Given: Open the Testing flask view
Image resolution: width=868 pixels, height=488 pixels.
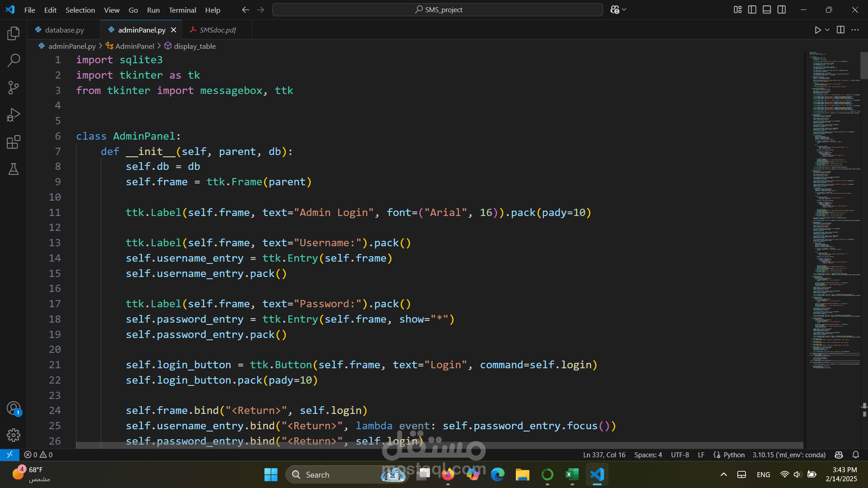Looking at the screenshot, I should [14, 169].
